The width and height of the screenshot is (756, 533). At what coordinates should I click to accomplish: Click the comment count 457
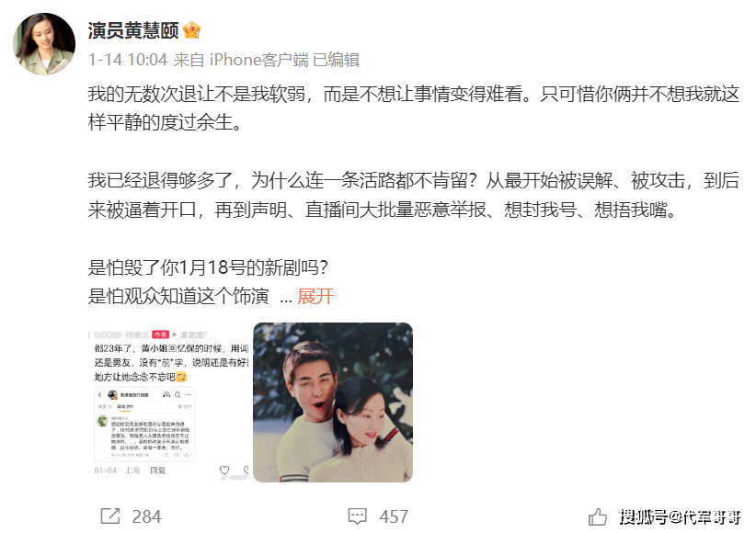click(x=394, y=516)
